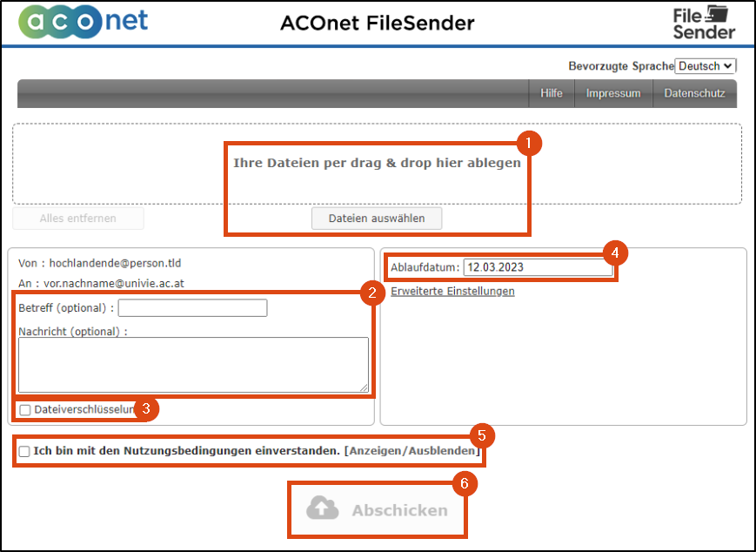Image resolution: width=756 pixels, height=552 pixels.
Task: Click the orange number 2 marker
Action: 372,293
